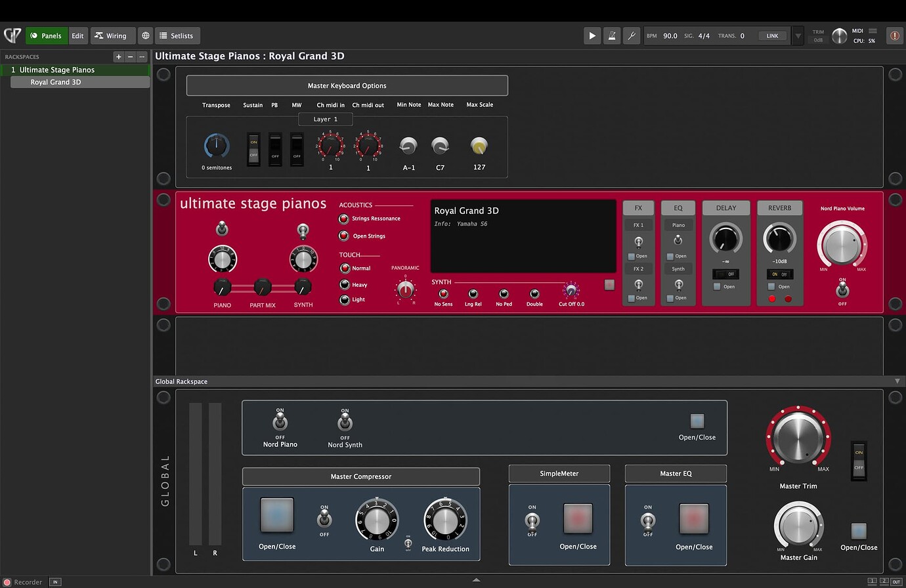Collapse the Global Rackspace triangle

pos(897,381)
